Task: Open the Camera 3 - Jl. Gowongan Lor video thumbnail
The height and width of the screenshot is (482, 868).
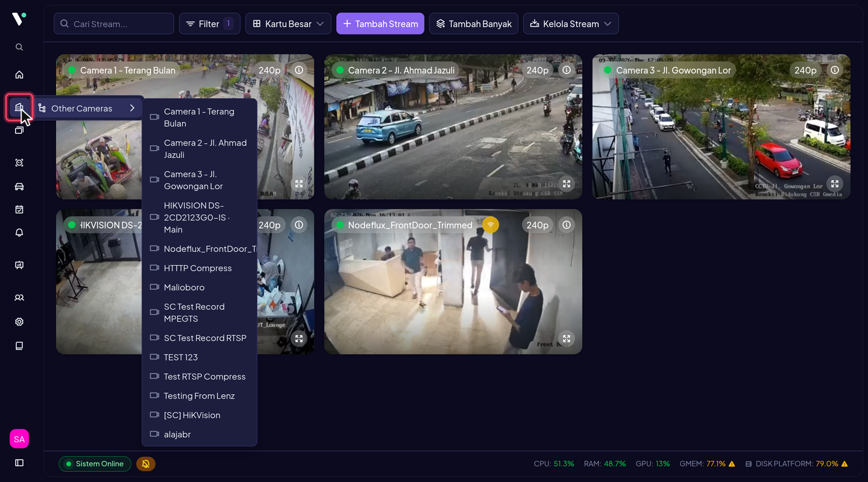Action: 721,127
